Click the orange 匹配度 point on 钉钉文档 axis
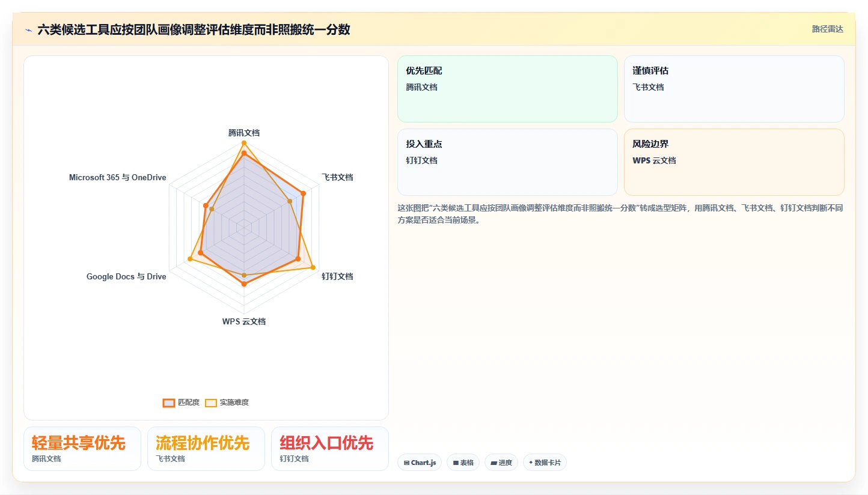This screenshot has height=495, width=868. coord(298,259)
